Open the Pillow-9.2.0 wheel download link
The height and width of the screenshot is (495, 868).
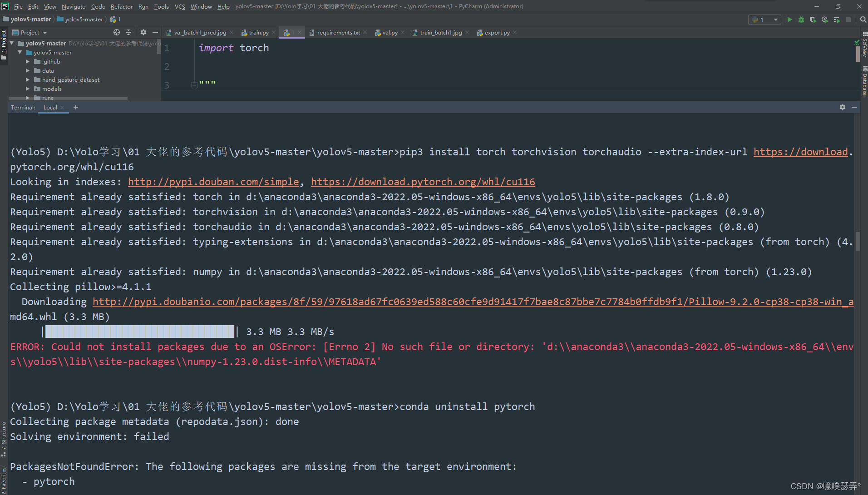tap(473, 302)
